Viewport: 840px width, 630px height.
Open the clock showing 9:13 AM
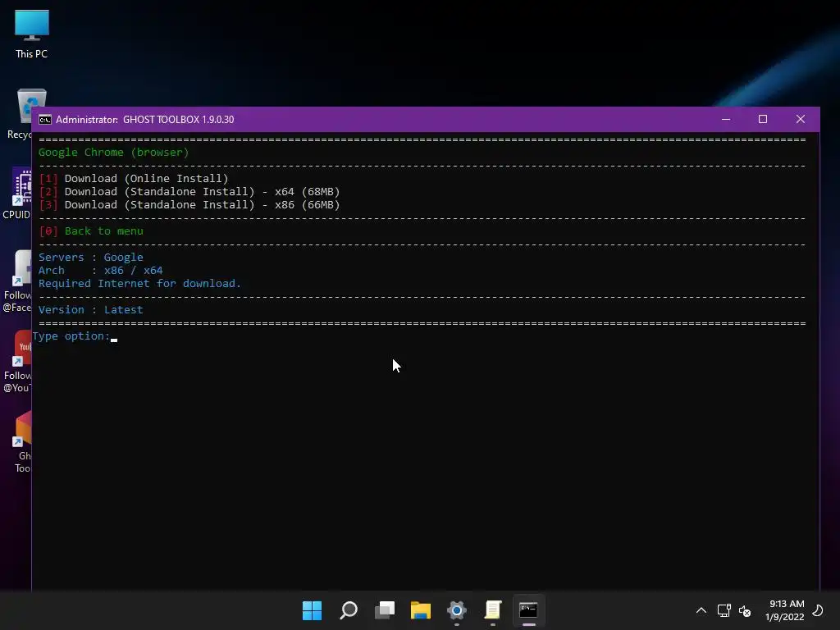pos(785,610)
